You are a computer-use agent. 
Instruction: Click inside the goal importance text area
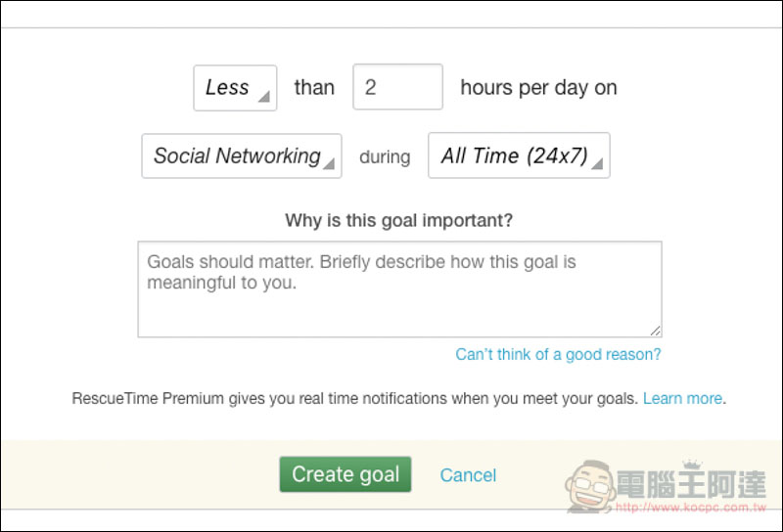400,289
